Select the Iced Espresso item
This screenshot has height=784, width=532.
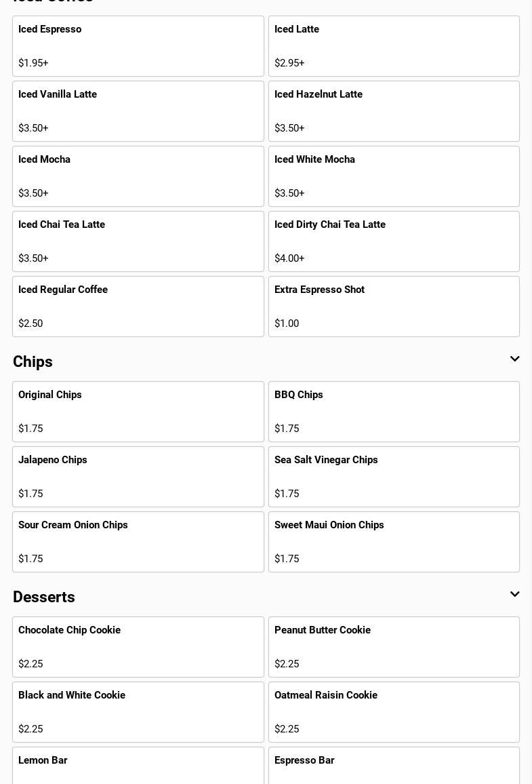point(138,46)
